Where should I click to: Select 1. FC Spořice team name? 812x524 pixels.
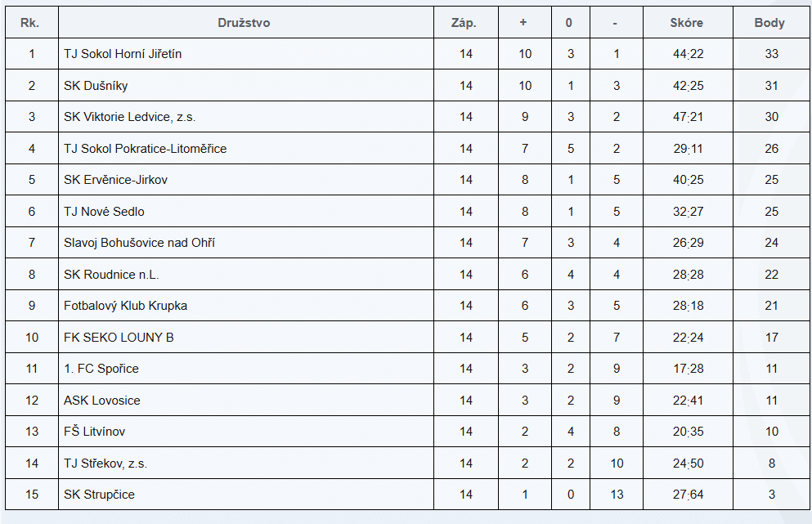click(x=101, y=369)
